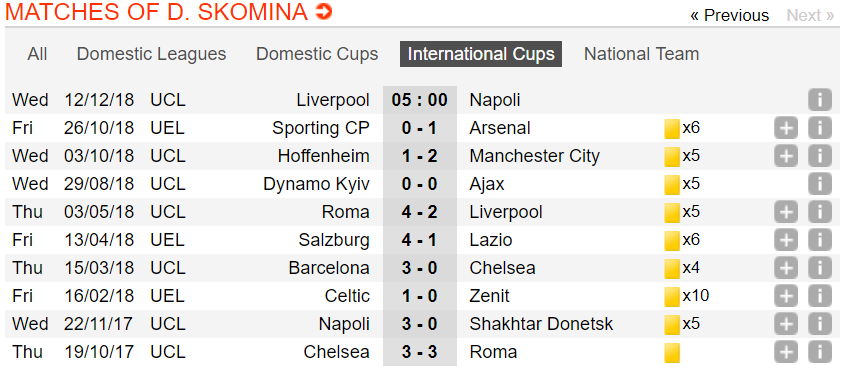Click yellow card icon on Celtic vs Zenit row
This screenshot has width=847, height=370.
coord(672,297)
